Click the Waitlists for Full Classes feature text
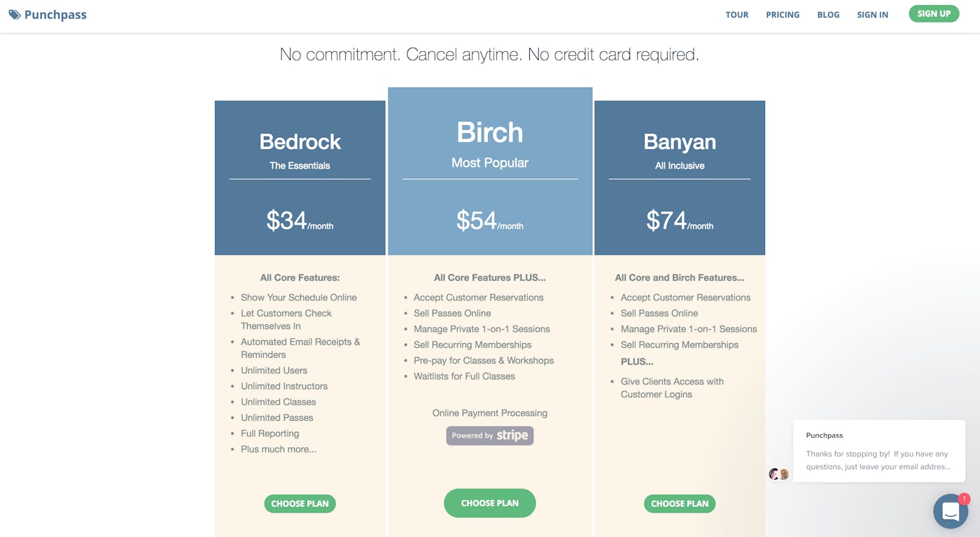The image size is (980, 537). (x=464, y=376)
